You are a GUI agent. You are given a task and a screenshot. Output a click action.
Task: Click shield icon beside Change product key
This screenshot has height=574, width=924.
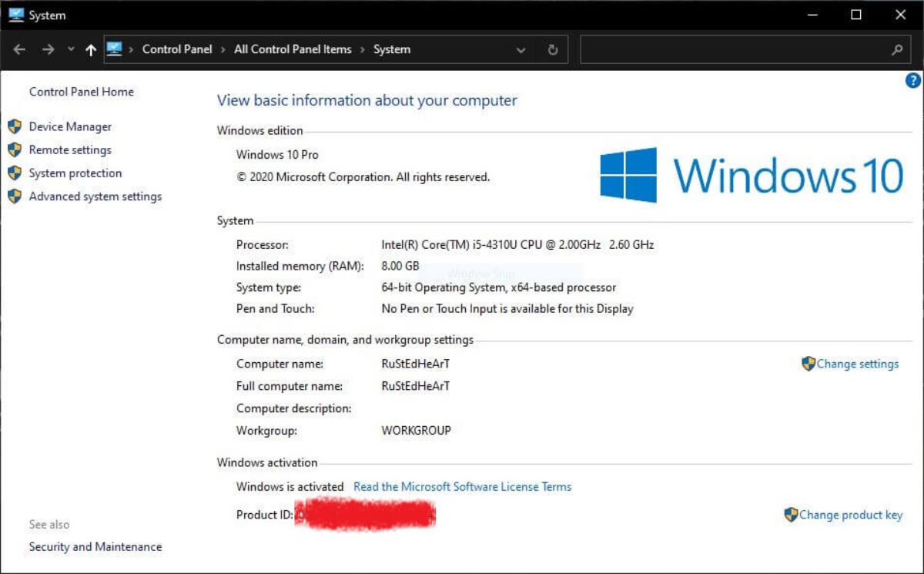pos(791,515)
